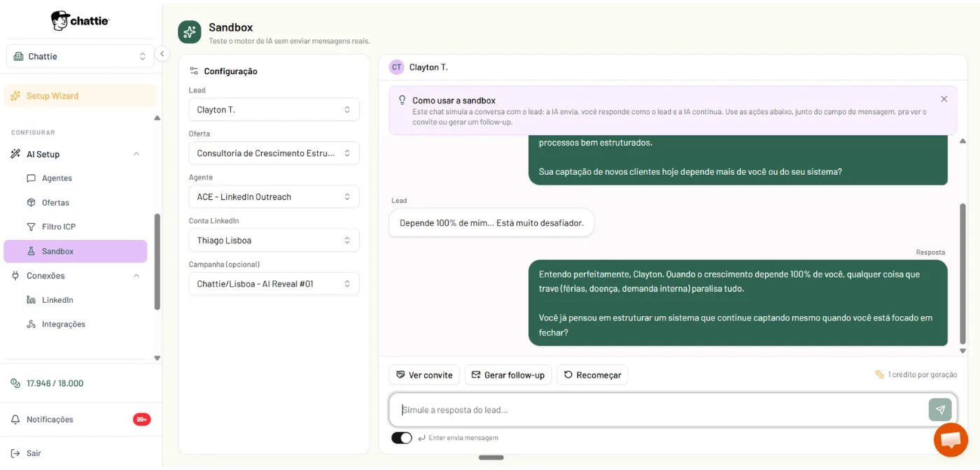Click Recomeçar button
Screen dimensions: 980x470
(x=592, y=375)
